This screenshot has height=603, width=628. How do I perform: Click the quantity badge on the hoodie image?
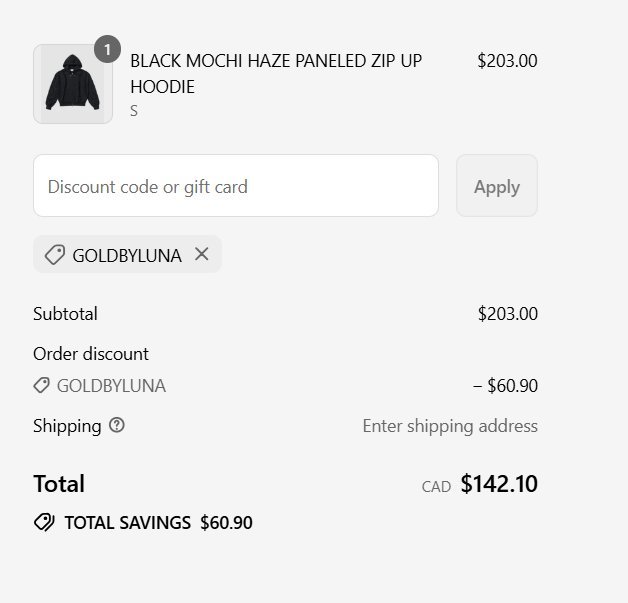pos(107,49)
